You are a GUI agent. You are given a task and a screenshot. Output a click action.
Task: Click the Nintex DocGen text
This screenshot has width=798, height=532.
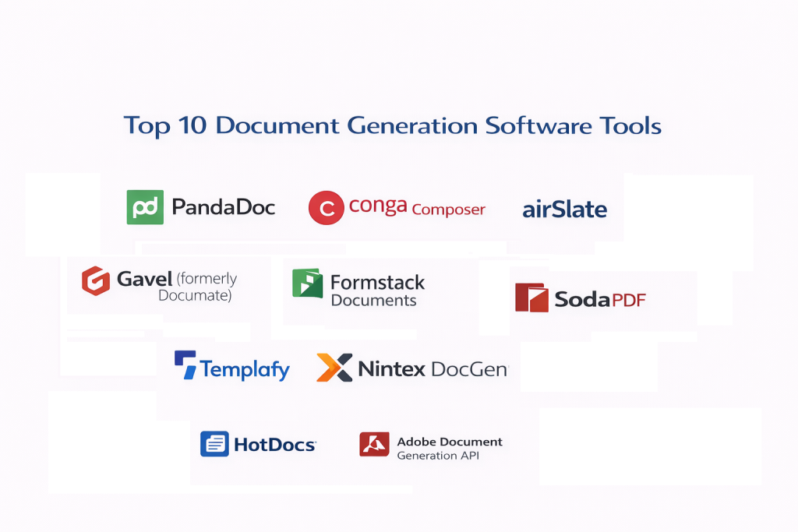[x=433, y=368]
